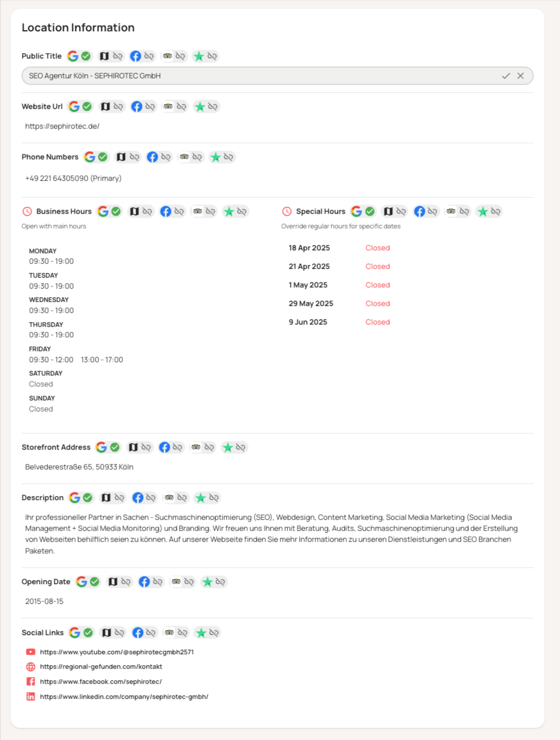Click the Facebook icon beside Public Title
560x740 pixels.
point(135,56)
